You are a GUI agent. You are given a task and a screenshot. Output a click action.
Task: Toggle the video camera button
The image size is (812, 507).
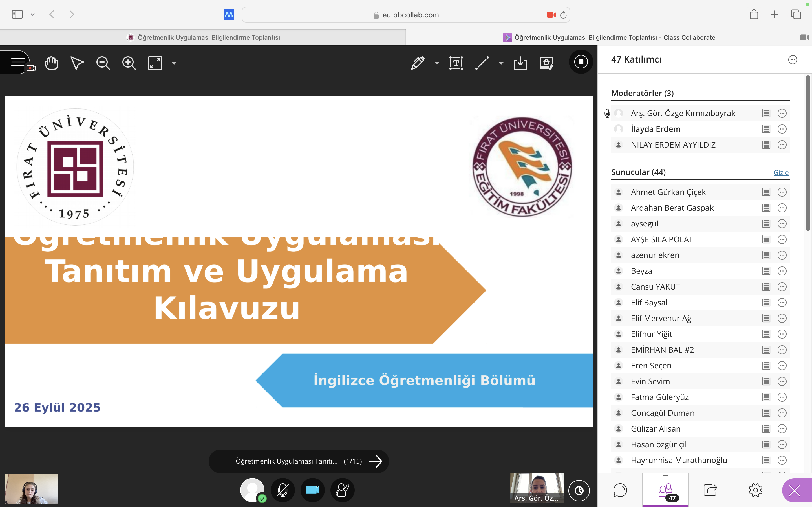[312, 490]
